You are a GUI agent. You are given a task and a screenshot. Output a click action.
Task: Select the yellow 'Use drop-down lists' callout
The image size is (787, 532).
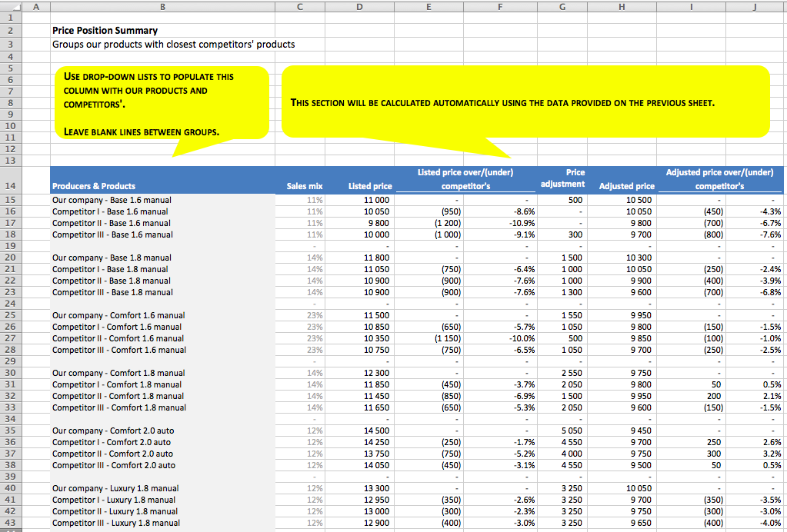pyautogui.click(x=162, y=103)
